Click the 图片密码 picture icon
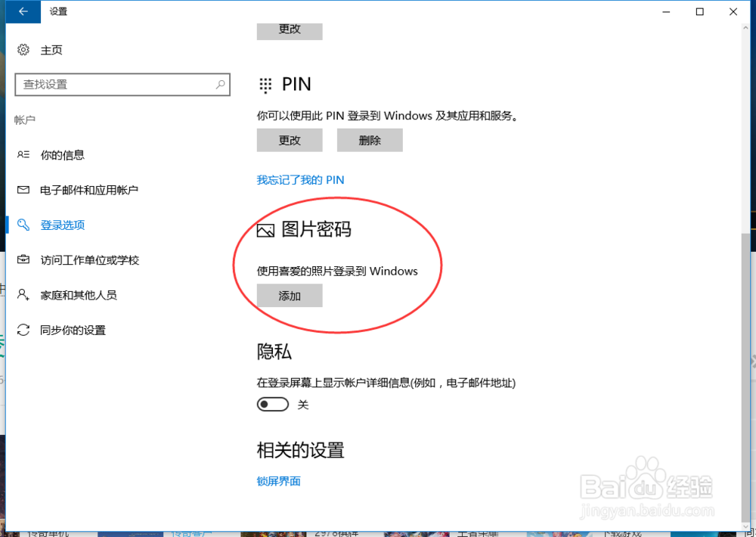 265,231
